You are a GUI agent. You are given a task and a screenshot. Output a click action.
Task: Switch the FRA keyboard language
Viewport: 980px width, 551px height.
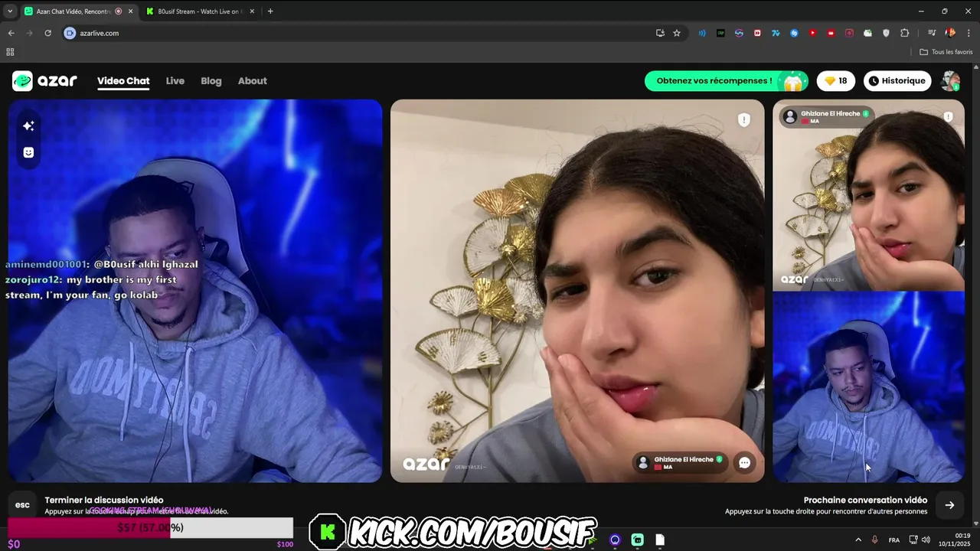[893, 540]
